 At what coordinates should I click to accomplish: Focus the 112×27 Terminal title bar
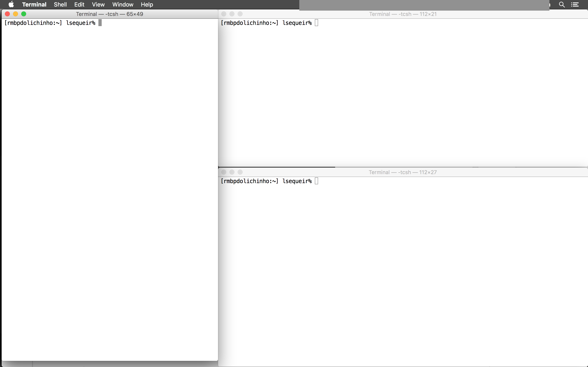tap(403, 172)
